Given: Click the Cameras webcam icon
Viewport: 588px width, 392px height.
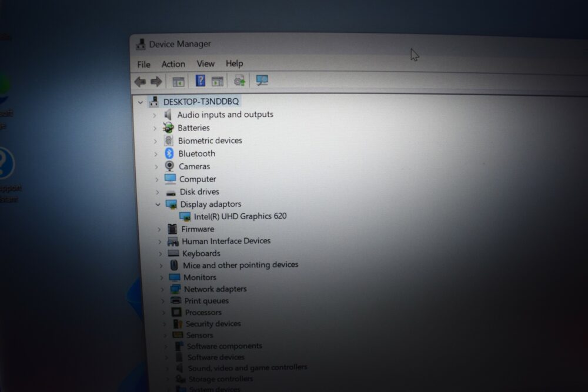Looking at the screenshot, I should pyautogui.click(x=169, y=166).
